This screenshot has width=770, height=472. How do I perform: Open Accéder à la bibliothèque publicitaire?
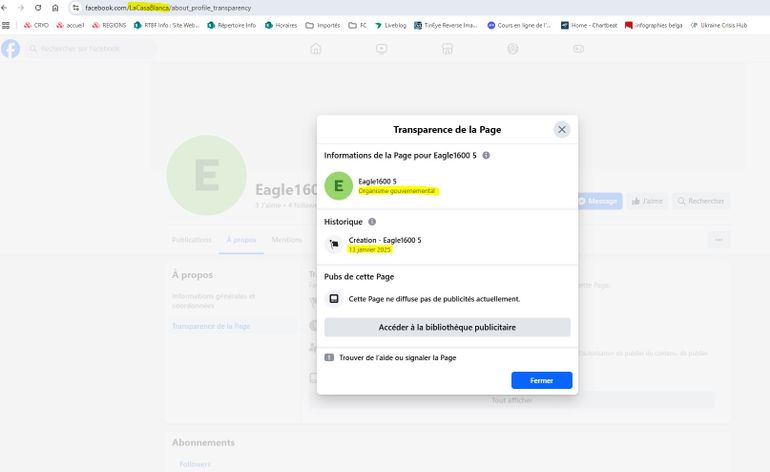tap(447, 327)
